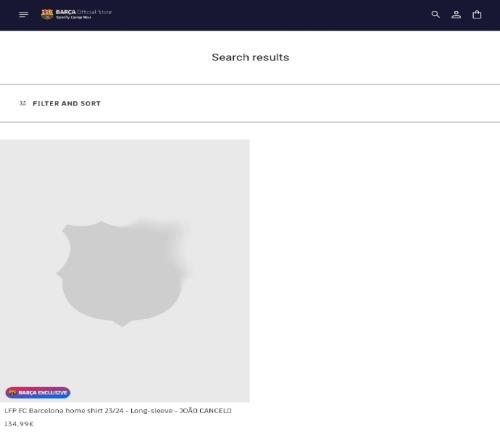Select the Barça Exclusive badge
Image resolution: width=500 pixels, height=440 pixels.
coord(38,392)
